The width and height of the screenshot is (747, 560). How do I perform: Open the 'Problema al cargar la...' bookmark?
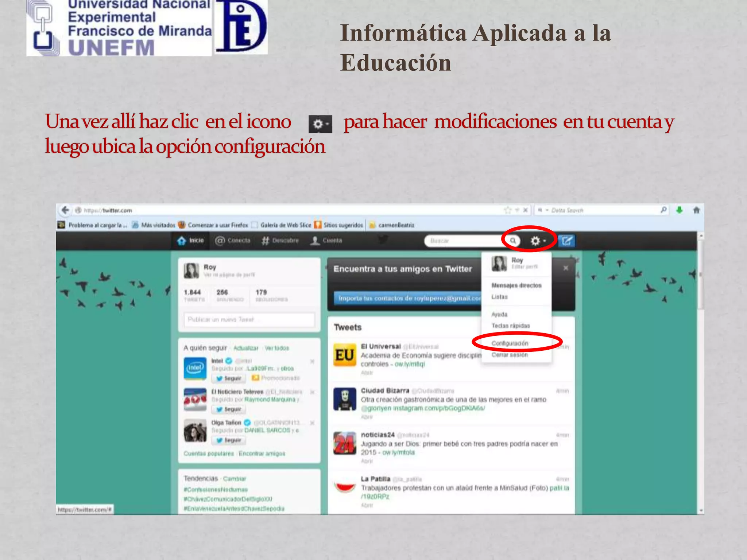92,225
